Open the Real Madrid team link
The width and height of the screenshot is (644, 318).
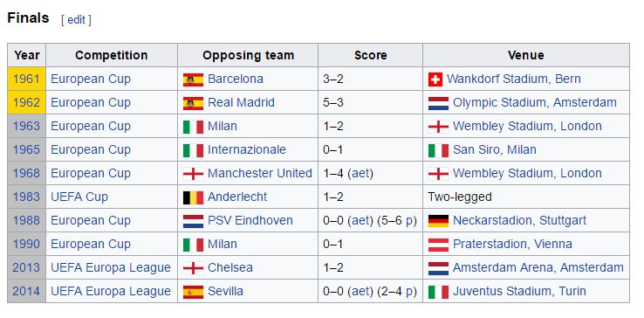[x=241, y=102]
